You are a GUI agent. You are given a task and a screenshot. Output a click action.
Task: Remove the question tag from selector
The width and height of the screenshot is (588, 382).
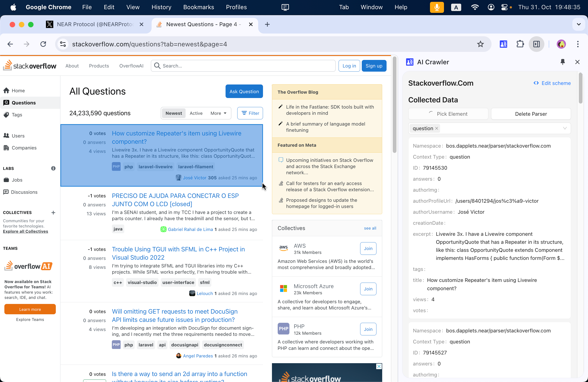click(x=437, y=128)
